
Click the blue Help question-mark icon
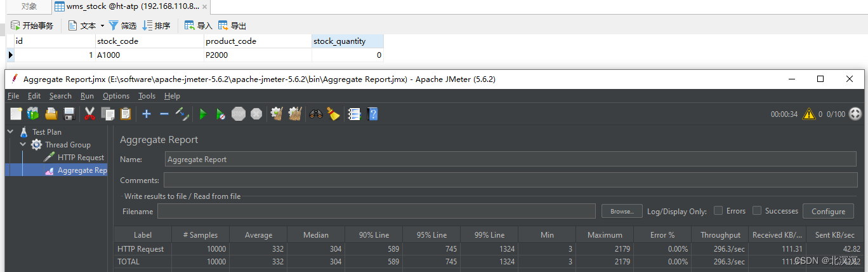pyautogui.click(x=373, y=114)
